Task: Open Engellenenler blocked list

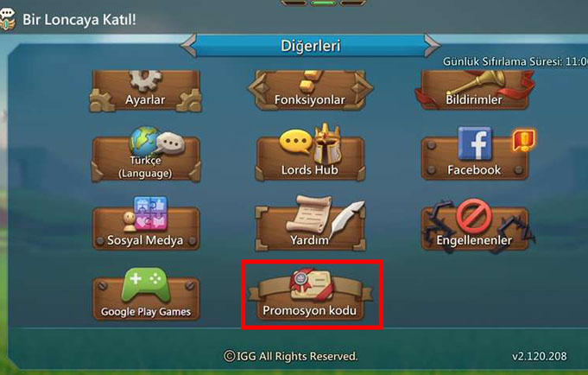Action: click(475, 226)
